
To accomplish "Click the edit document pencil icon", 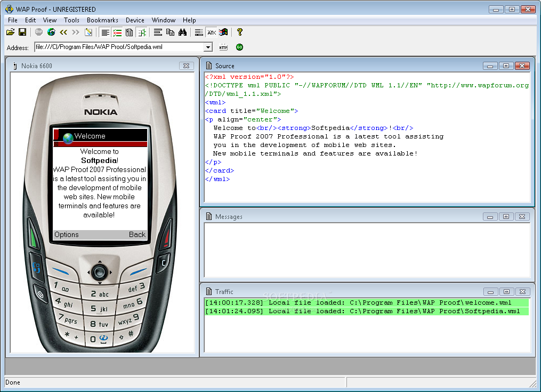I will point(88,32).
